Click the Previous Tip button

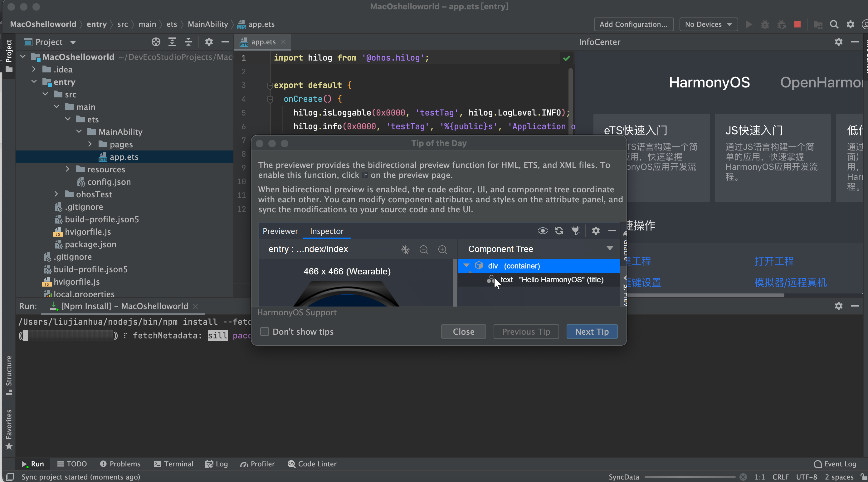coord(526,332)
